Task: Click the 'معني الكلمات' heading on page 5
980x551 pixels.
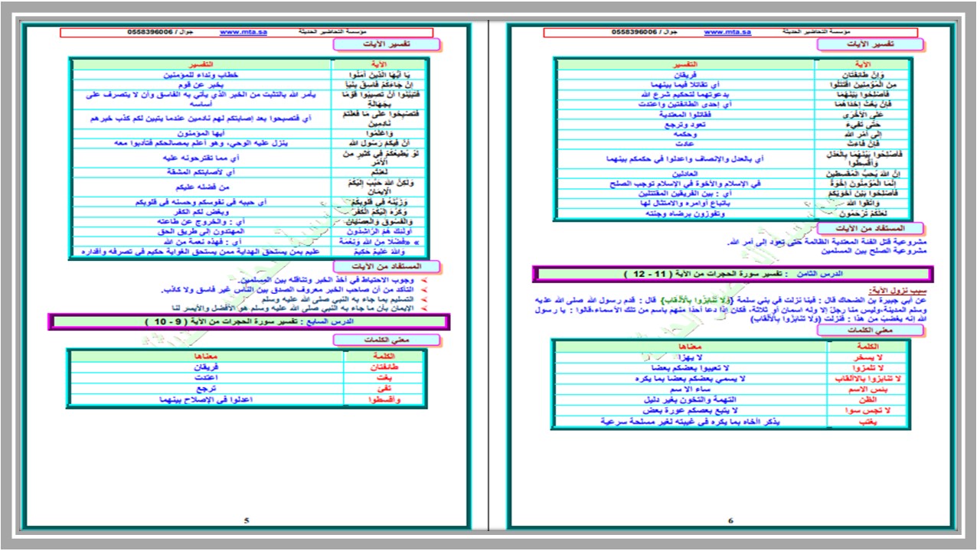Action: click(x=387, y=339)
